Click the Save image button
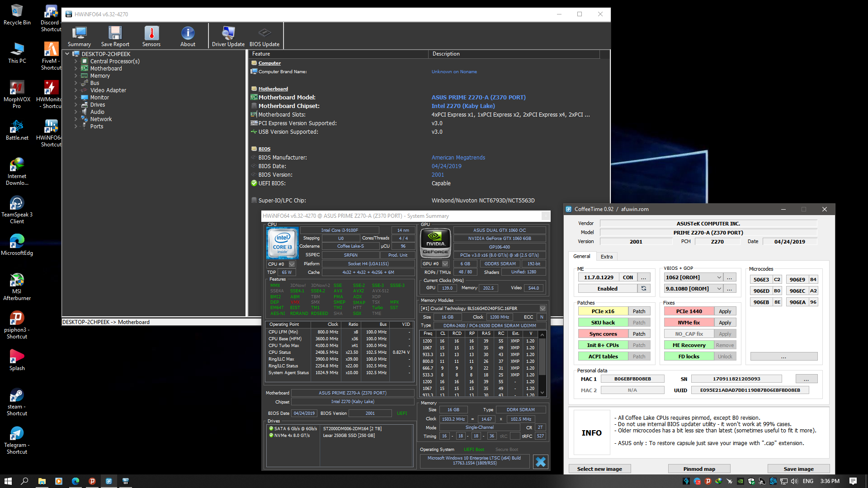868x488 pixels. click(798, 469)
